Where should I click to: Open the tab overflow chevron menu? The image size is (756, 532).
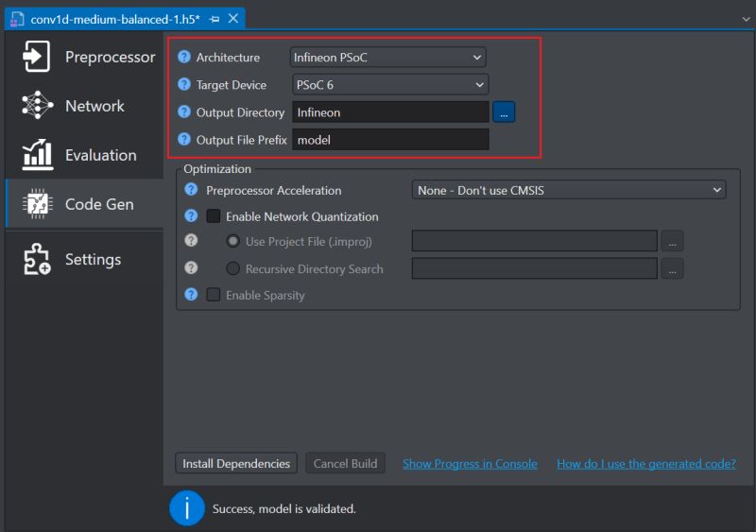[746, 19]
